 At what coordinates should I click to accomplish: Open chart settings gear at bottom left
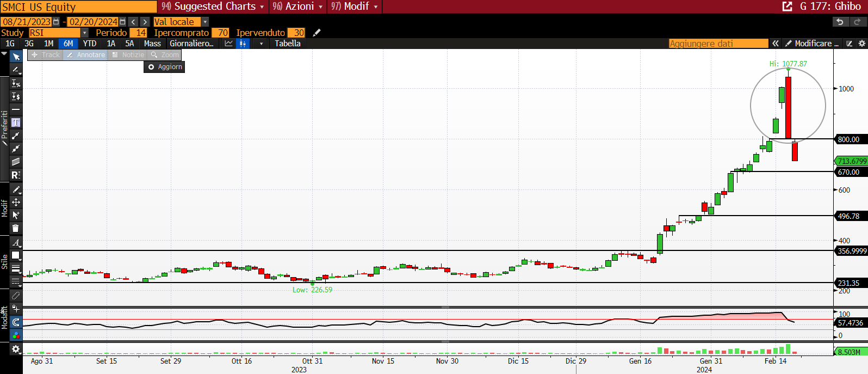tap(16, 349)
